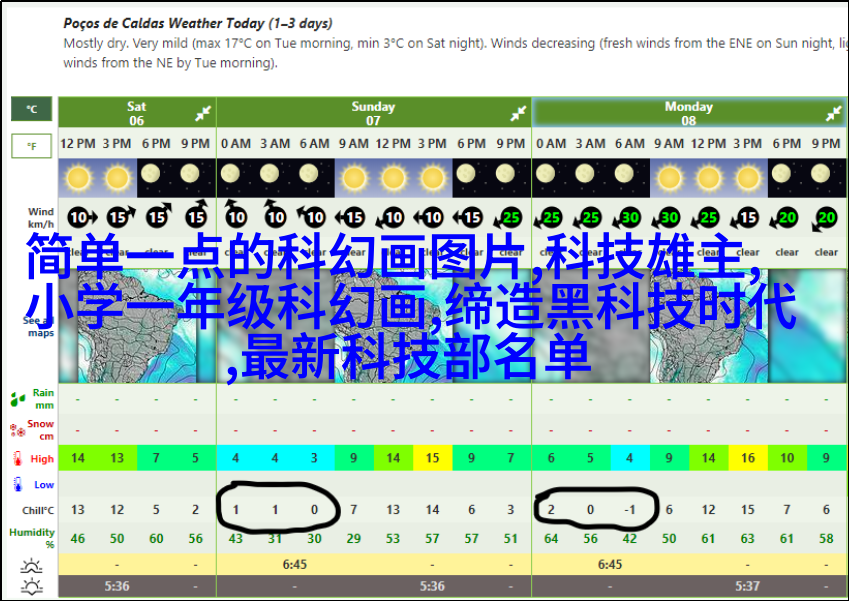Click the High temperature thermometer icon
This screenshot has height=601, width=849.
pyautogui.click(x=17, y=459)
